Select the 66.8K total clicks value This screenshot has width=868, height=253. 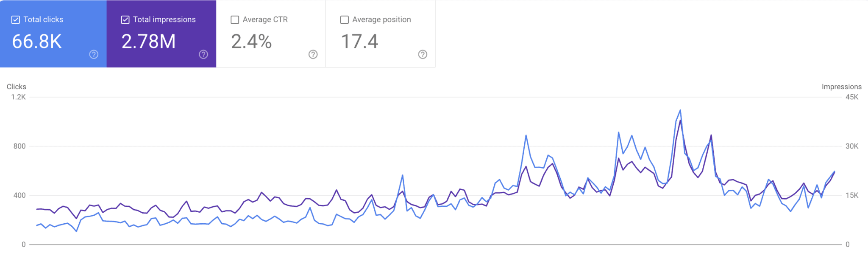click(37, 42)
